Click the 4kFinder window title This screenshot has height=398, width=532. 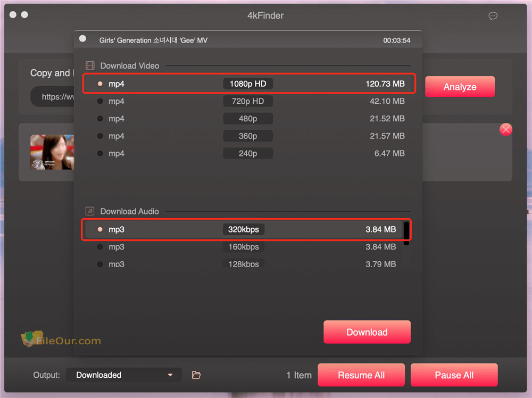click(265, 15)
